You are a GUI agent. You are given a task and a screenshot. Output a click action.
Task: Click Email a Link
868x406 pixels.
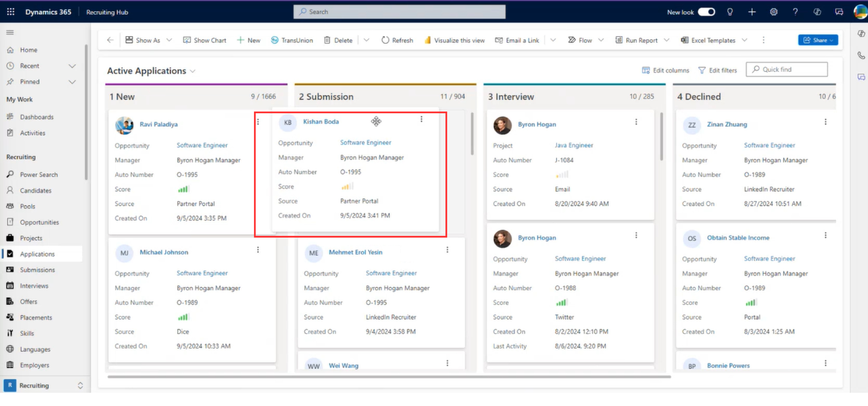coord(517,40)
